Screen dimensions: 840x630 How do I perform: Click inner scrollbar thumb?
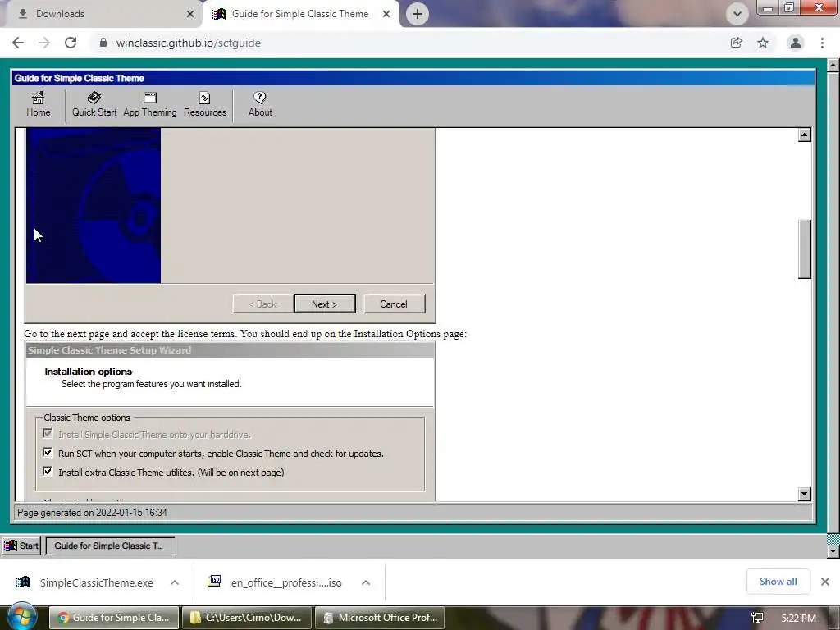point(804,249)
